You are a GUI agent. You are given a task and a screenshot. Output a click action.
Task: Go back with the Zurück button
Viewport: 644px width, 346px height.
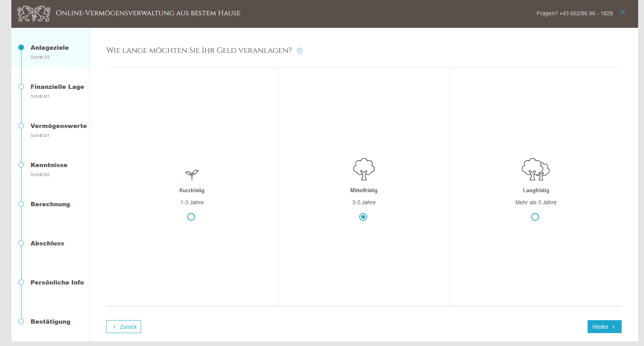[123, 327]
